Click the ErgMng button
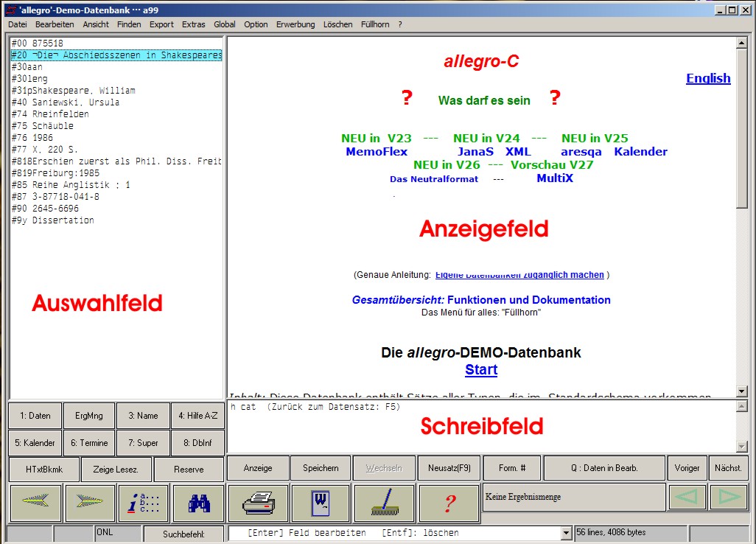This screenshot has width=756, height=544. pyautogui.click(x=89, y=416)
